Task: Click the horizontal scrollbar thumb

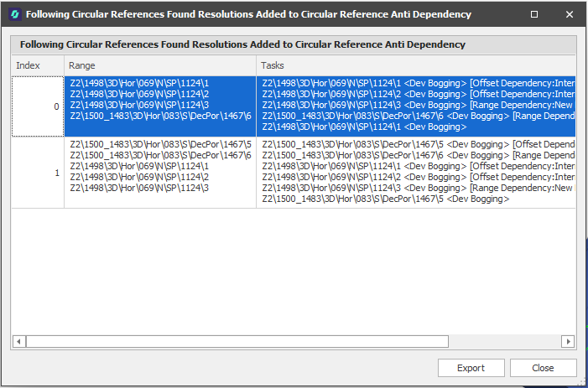Action: coord(237,341)
